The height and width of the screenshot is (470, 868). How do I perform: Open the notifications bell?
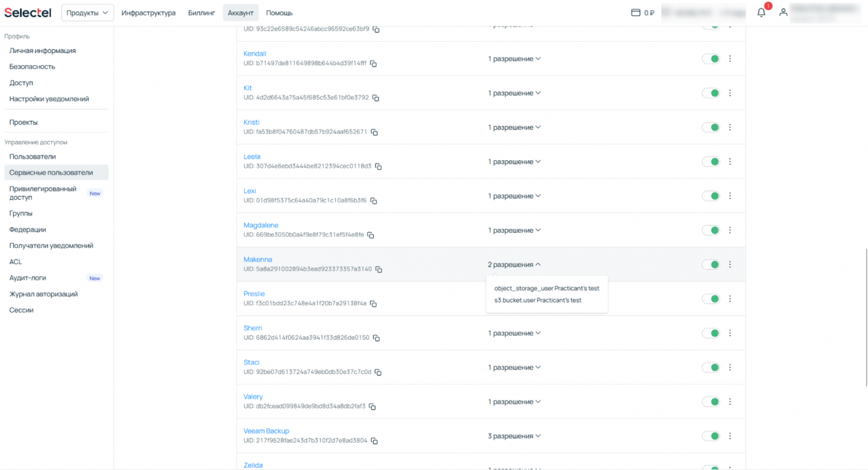tap(761, 12)
